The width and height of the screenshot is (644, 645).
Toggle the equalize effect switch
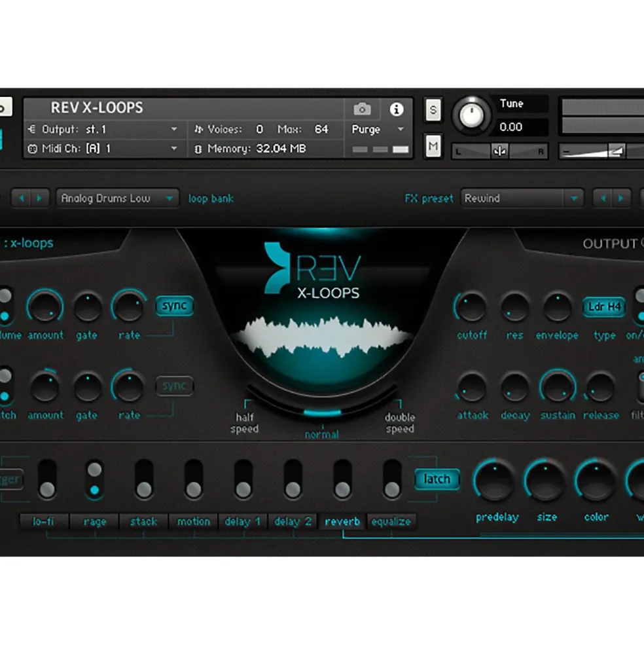click(392, 479)
